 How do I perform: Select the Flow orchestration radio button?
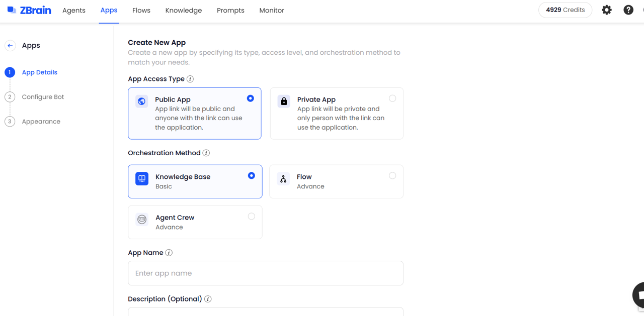[392, 176]
